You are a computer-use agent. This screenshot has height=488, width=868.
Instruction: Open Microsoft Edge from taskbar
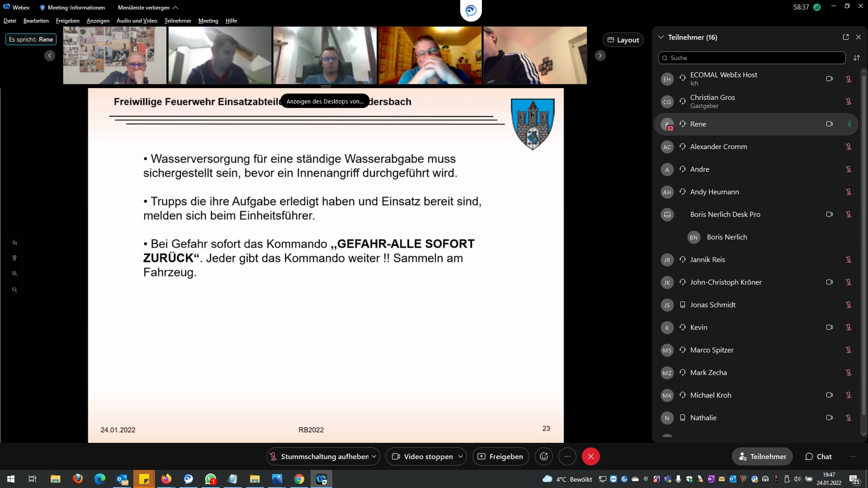coord(99,479)
